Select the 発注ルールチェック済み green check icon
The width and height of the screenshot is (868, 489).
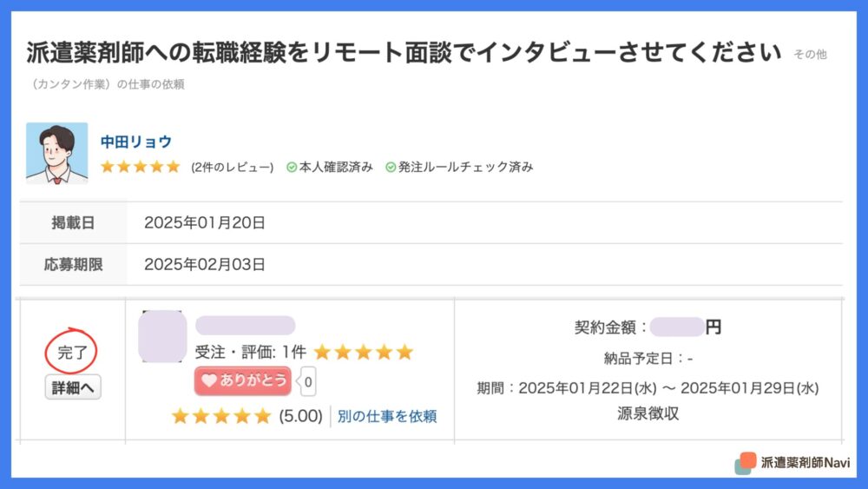pos(391,168)
